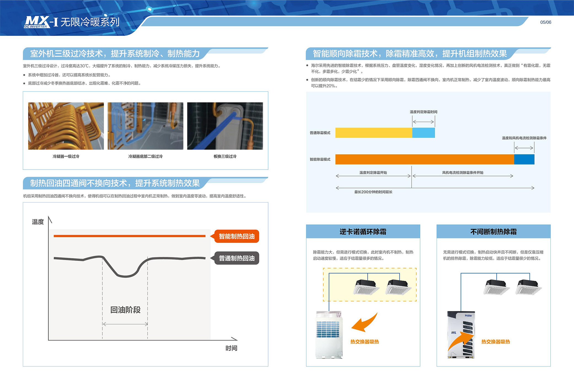Click the white outdoor unit in 逆卡诺循环除霜 panel

tap(329, 335)
